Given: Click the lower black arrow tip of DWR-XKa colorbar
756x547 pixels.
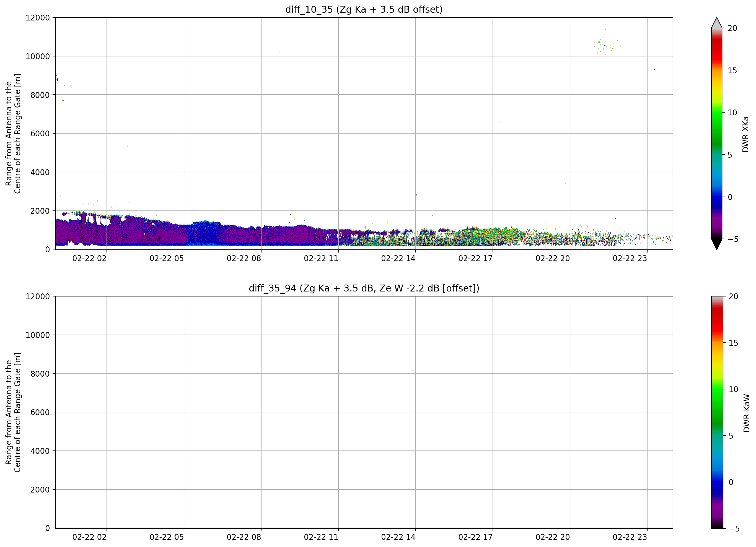Looking at the screenshot, I should 716,244.
